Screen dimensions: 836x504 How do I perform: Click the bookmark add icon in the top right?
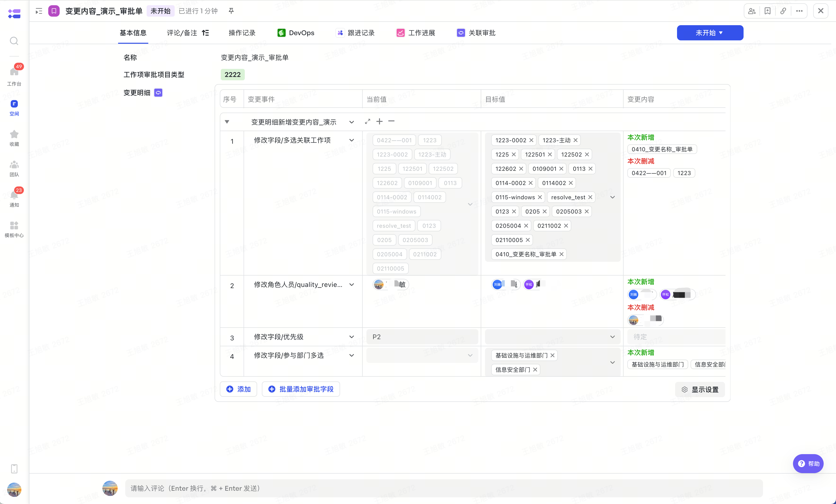pos(768,11)
